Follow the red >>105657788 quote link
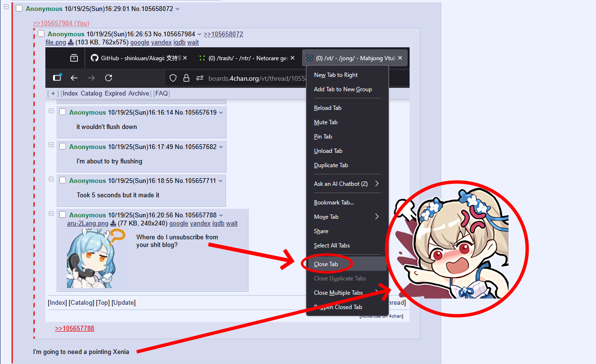This screenshot has width=596, height=364. tap(75, 328)
